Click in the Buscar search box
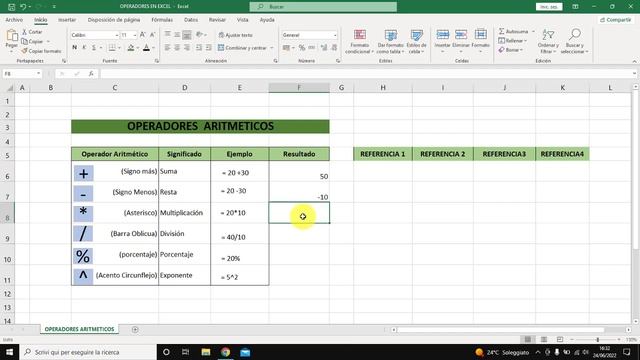640x360 pixels. tap(323, 7)
